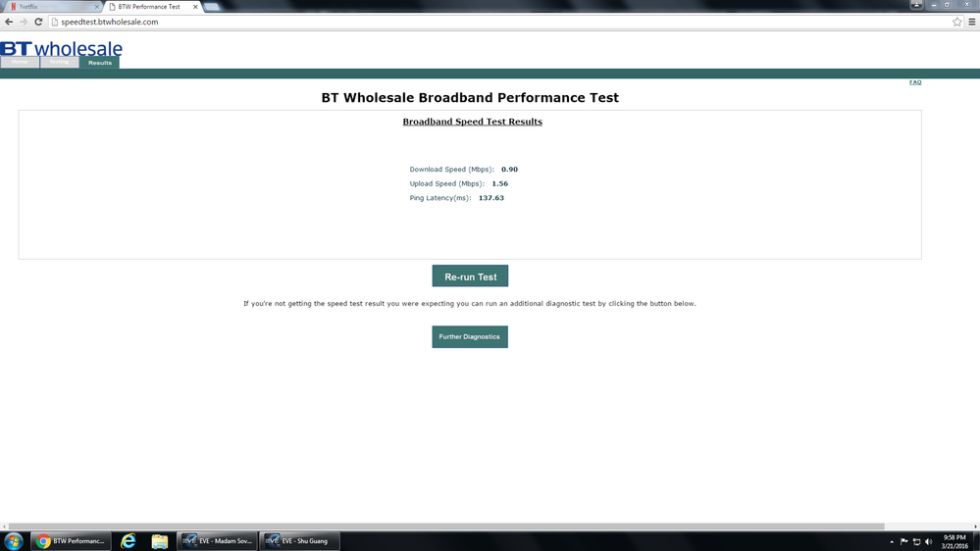This screenshot has width=980, height=551.
Task: Open File Explorer from the taskbar
Action: coord(159,541)
